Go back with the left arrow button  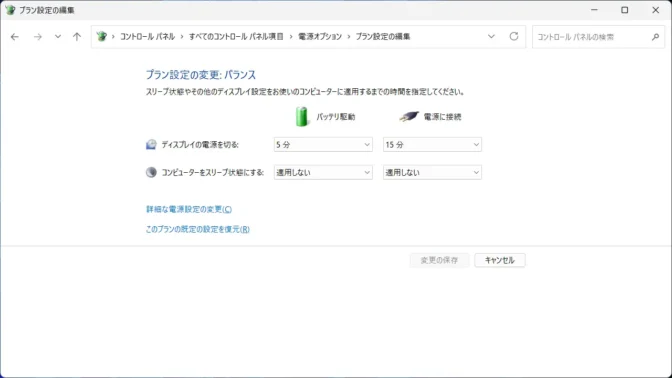click(x=15, y=37)
